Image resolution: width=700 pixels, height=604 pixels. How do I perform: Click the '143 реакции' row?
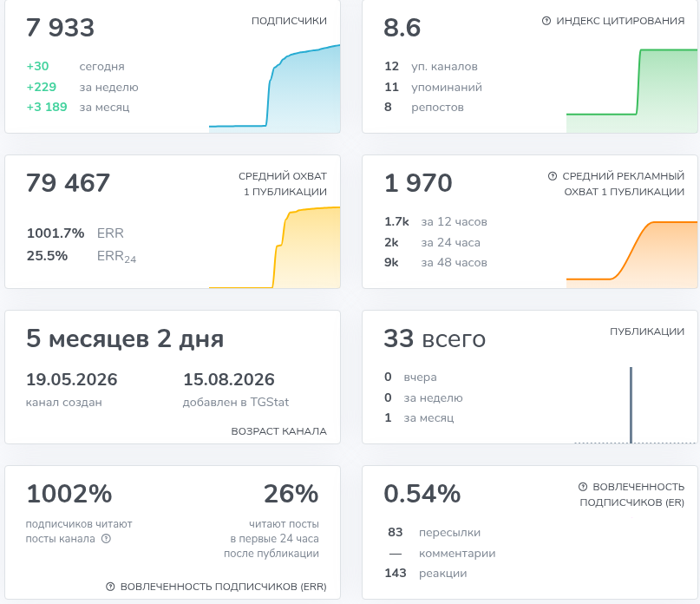(x=426, y=573)
